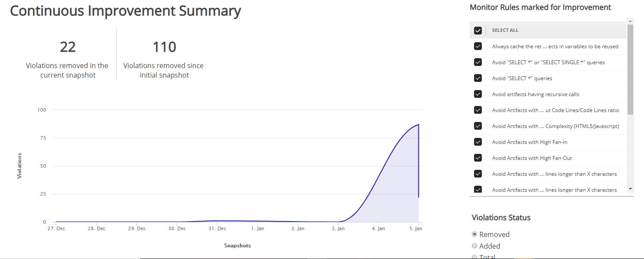
Task: Uncheck 'Avoid SELECT * or SELECT SINGLE *' checkbox
Action: click(478, 62)
